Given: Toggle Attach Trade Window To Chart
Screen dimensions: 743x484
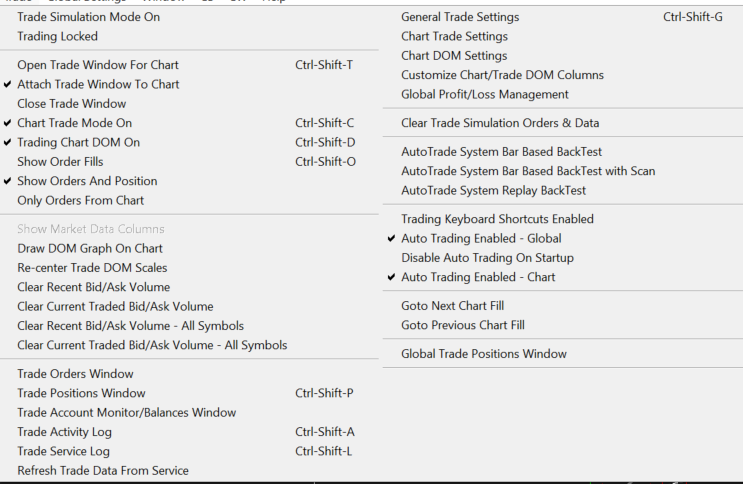Looking at the screenshot, I should pos(98,84).
